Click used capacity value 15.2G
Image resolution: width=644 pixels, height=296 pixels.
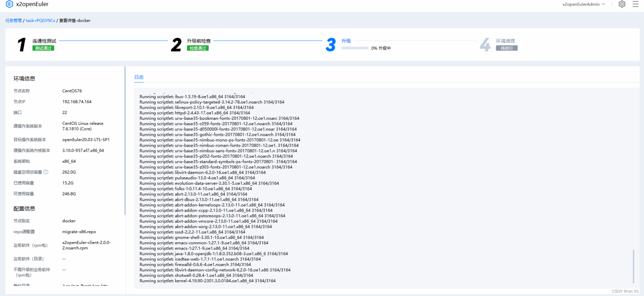68,183
